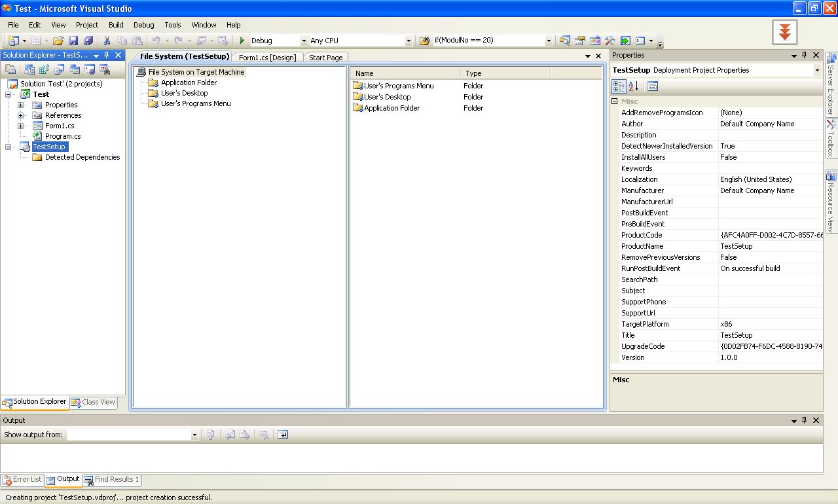Screen dimensions: 838x504
Task: Click Go to Previous Message output icon
Action: 230,435
